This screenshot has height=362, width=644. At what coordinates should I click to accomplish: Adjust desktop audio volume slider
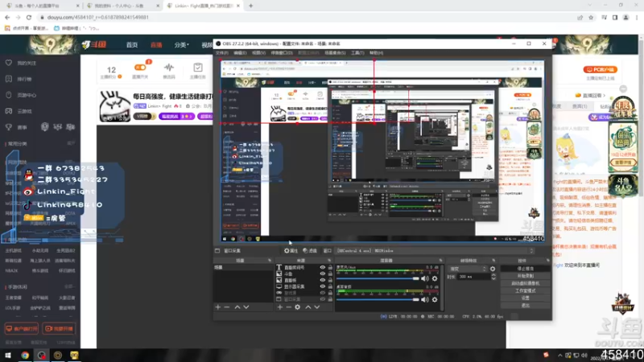click(x=378, y=299)
